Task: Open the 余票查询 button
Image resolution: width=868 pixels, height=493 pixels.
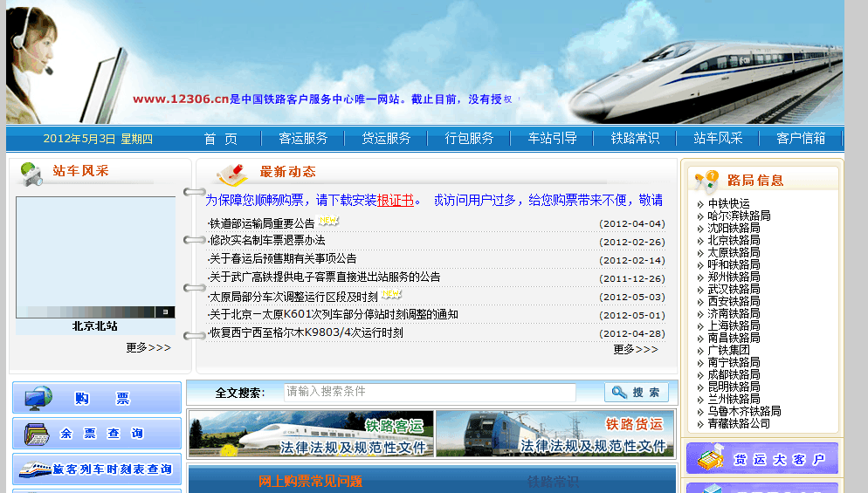Action: [97, 434]
